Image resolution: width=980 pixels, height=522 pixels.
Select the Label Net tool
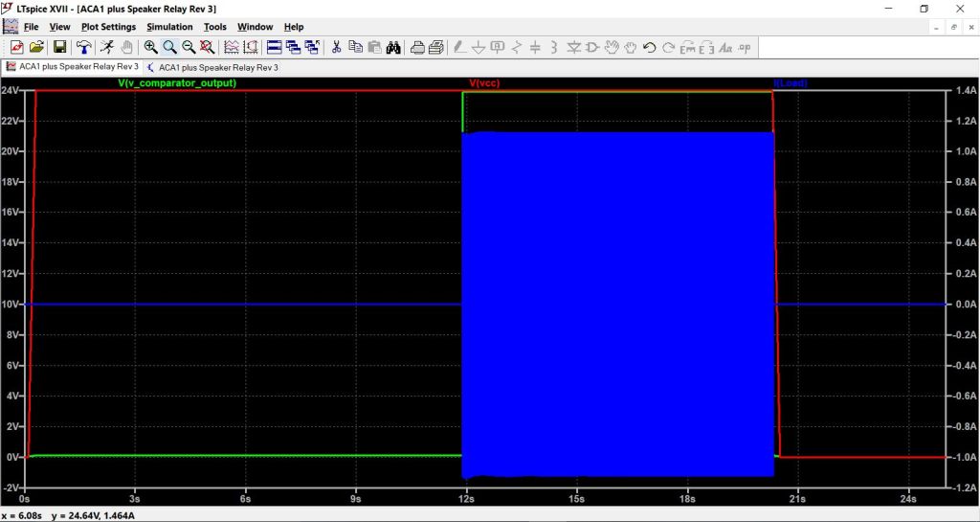click(x=498, y=48)
